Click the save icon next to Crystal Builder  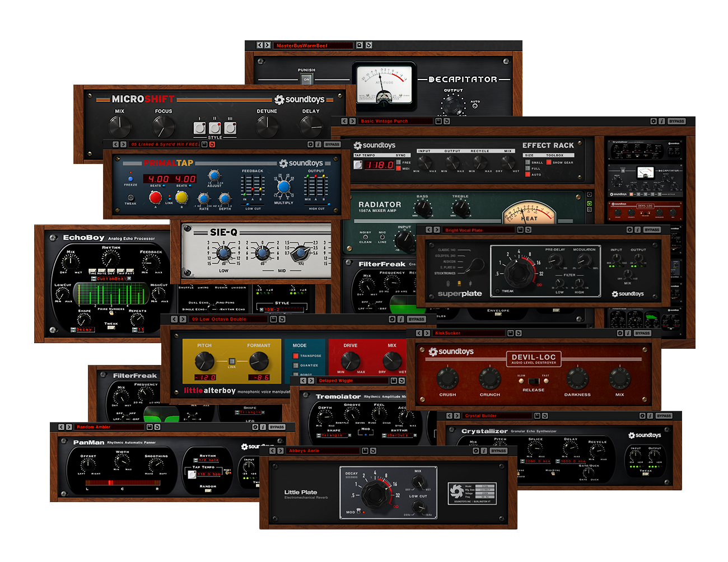[537, 416]
